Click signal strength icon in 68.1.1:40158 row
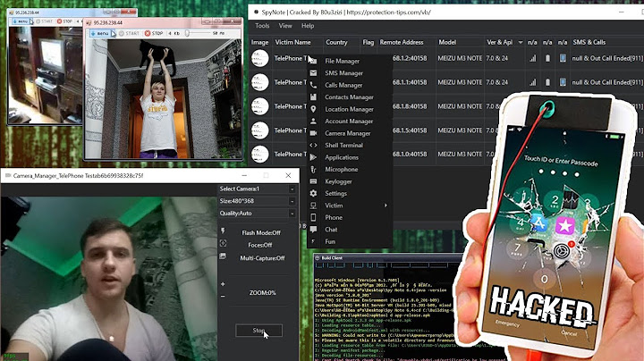644x361 pixels. click(x=533, y=82)
